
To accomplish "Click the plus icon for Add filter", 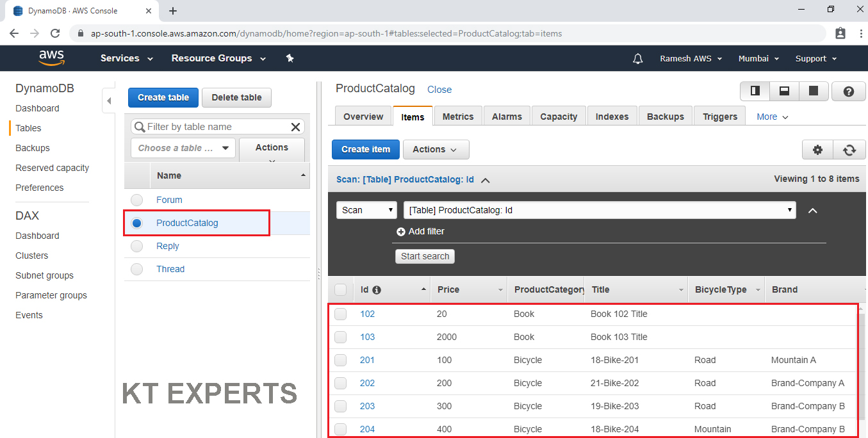I will [x=401, y=232].
